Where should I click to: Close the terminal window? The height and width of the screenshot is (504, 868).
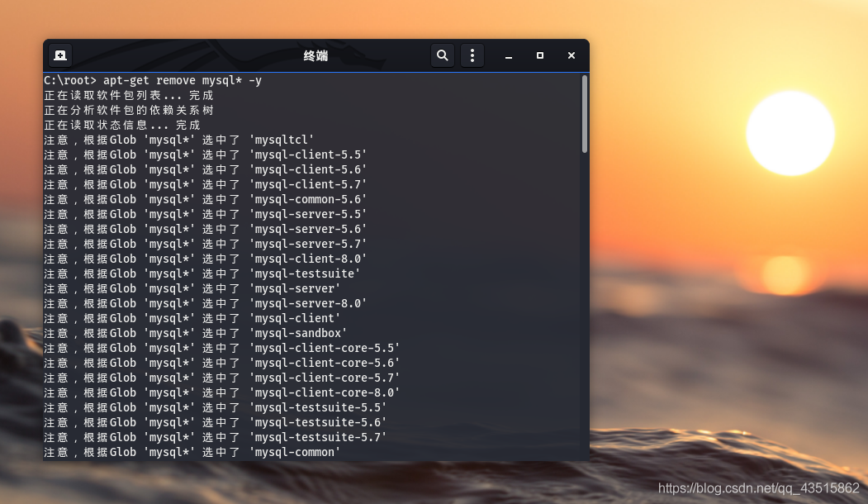click(x=572, y=55)
